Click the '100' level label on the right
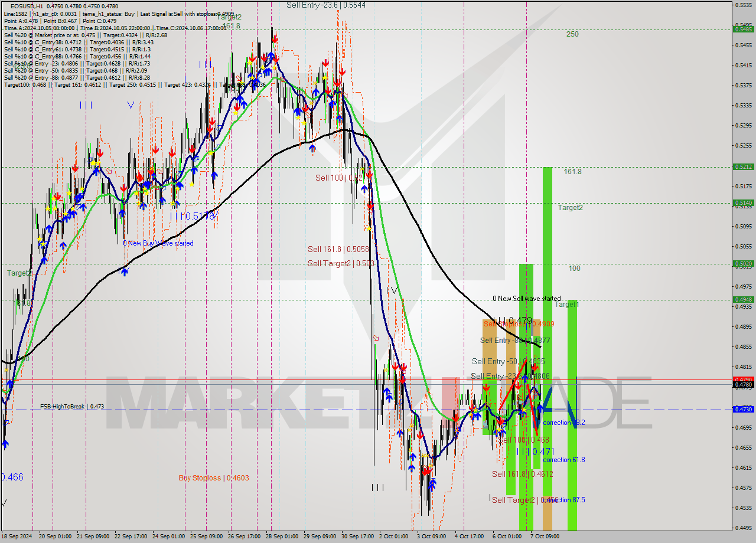Screen dimensions: 756x543 click(574, 269)
